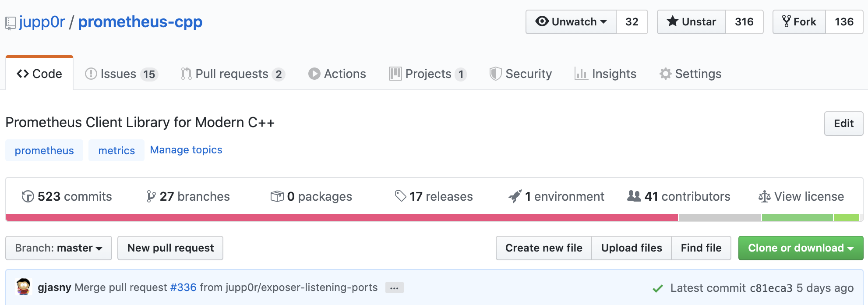Image resolution: width=868 pixels, height=305 pixels.
Task: Open repository Settings tab
Action: point(691,74)
